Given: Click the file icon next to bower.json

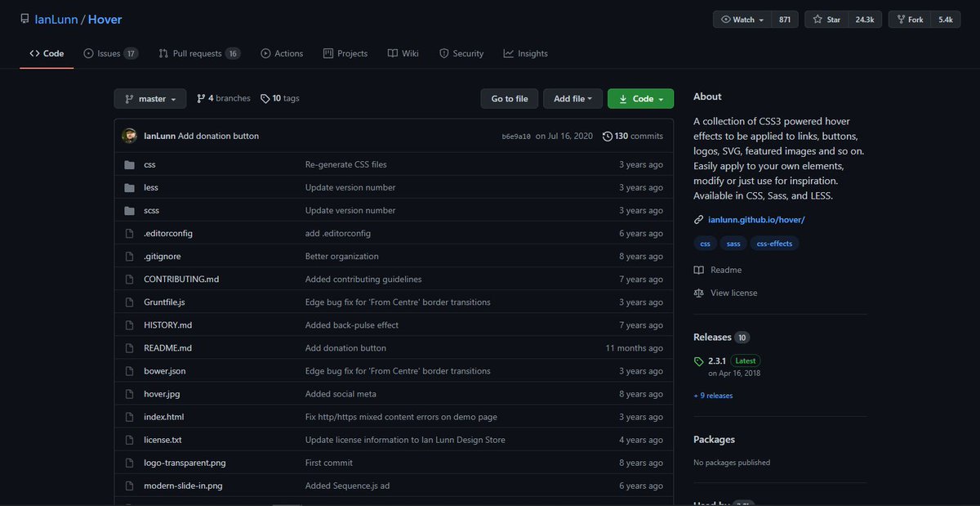Looking at the screenshot, I should click(129, 370).
